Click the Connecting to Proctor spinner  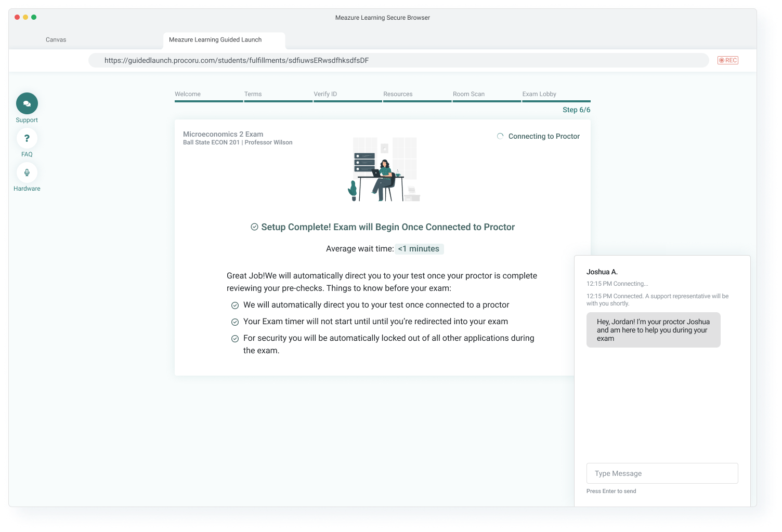click(500, 136)
